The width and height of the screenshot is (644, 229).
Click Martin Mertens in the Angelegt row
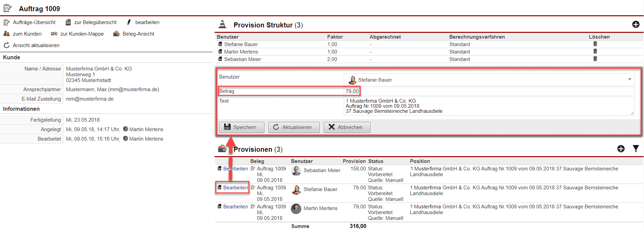pyautogui.click(x=146, y=129)
